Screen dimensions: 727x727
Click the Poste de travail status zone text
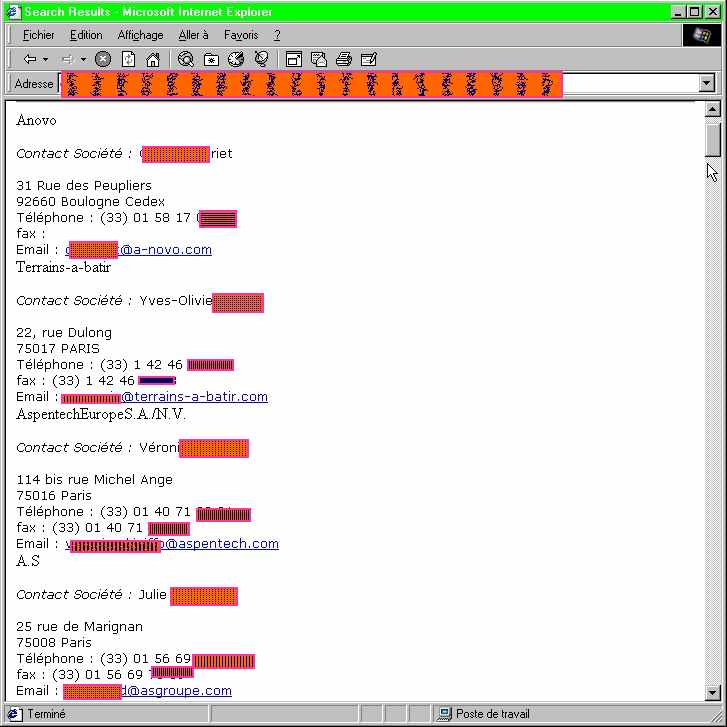pos(492,714)
